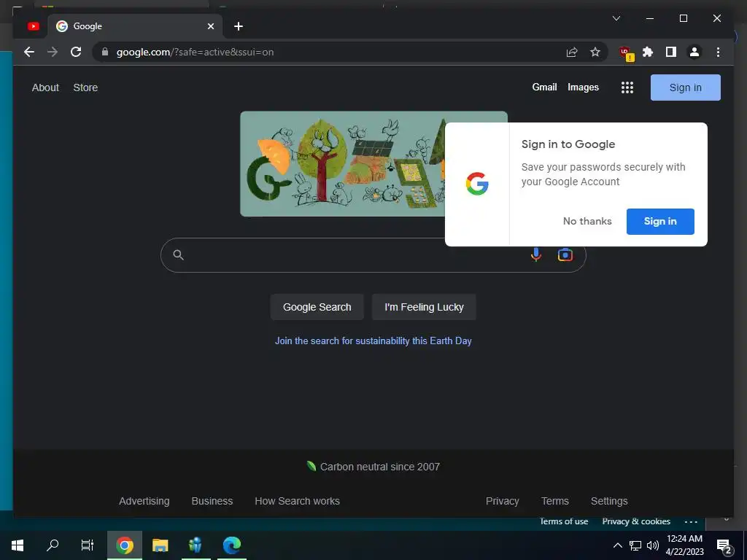This screenshot has width=747, height=560.
Task: Dismiss the popup with No thanks
Action: click(587, 221)
